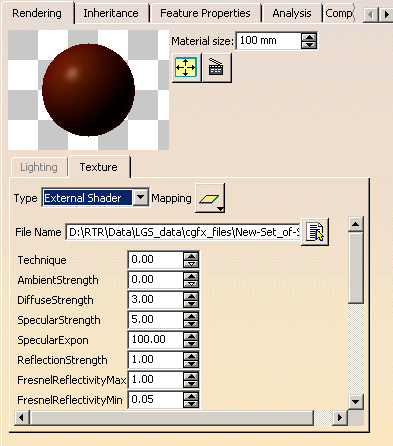Click the tab scroll left arrow
The image size is (393, 446).
click(x=371, y=15)
